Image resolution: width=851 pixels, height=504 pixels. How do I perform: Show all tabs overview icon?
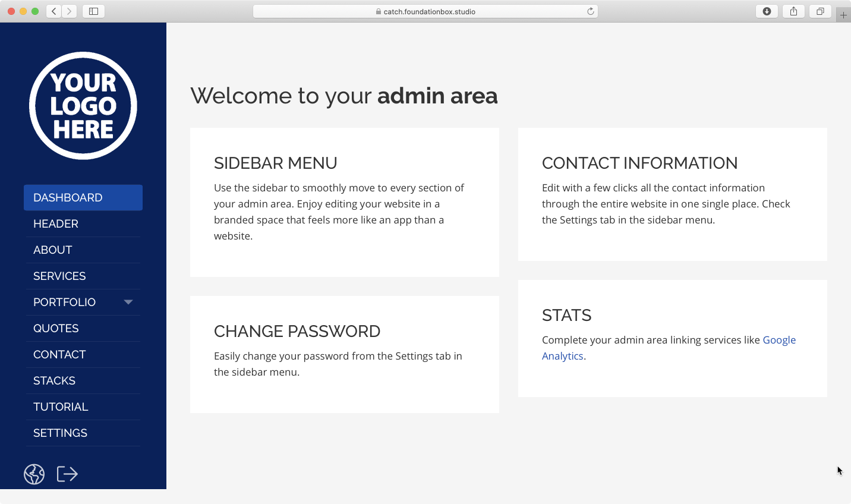[x=820, y=11]
